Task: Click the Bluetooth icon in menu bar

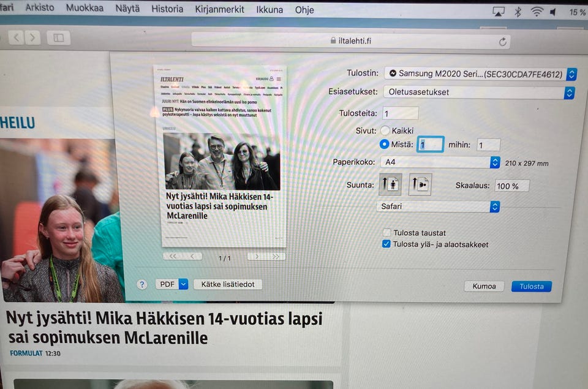Action: (x=518, y=12)
